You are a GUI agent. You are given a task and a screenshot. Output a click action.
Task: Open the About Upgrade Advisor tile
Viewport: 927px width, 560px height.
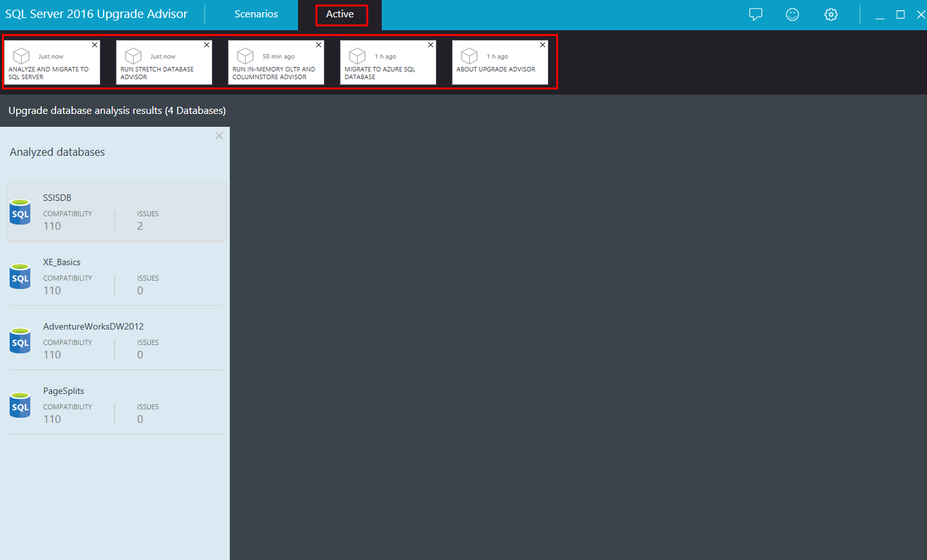pyautogui.click(x=500, y=62)
